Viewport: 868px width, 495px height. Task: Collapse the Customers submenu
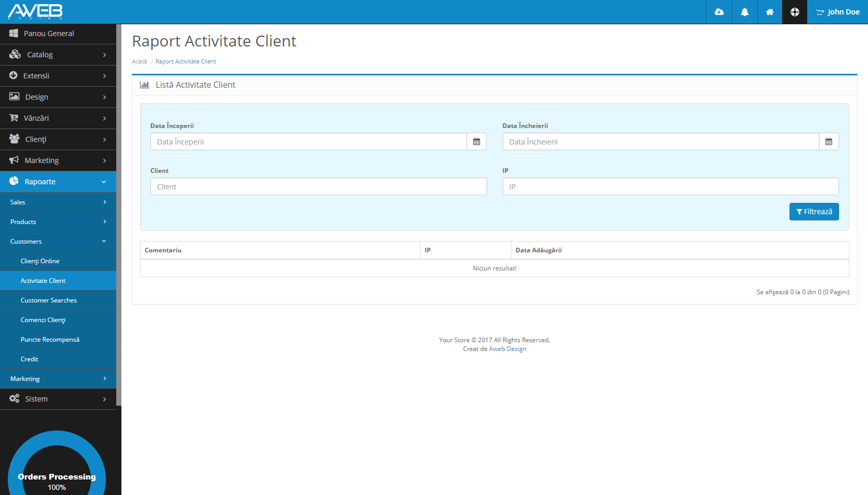point(58,242)
